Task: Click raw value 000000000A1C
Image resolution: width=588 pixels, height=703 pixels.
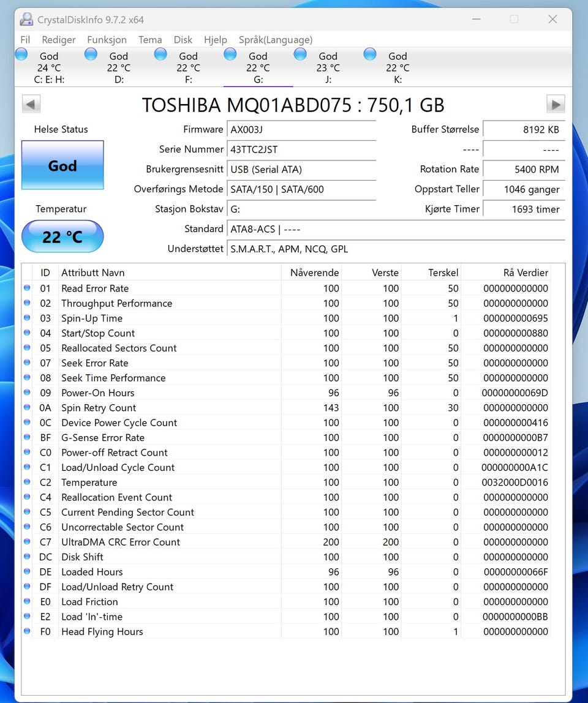Action: point(515,468)
